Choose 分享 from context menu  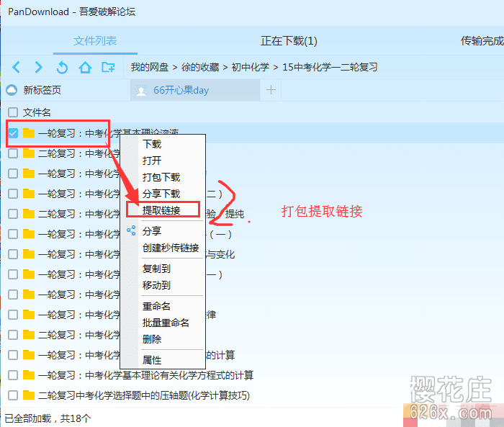coord(152,231)
